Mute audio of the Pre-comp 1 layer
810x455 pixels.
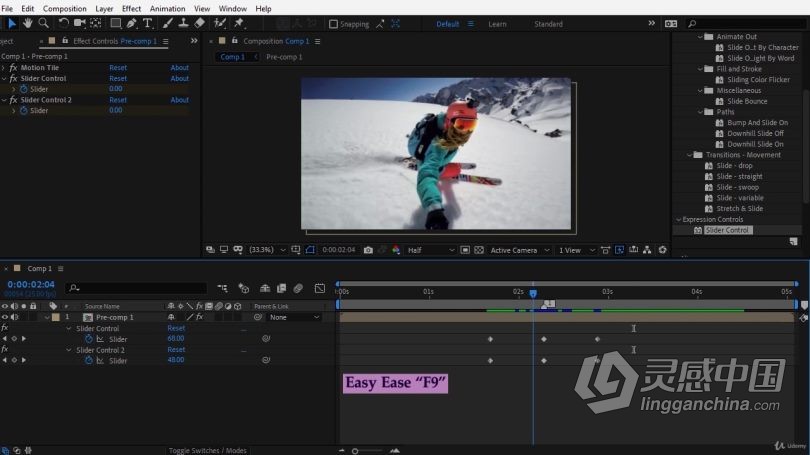click(14, 317)
